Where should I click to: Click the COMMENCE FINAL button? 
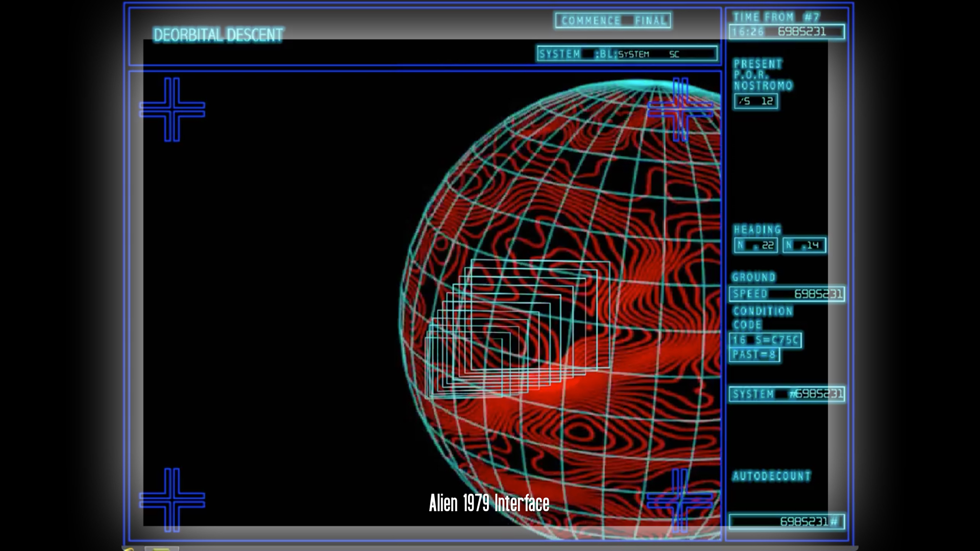pos(613,20)
